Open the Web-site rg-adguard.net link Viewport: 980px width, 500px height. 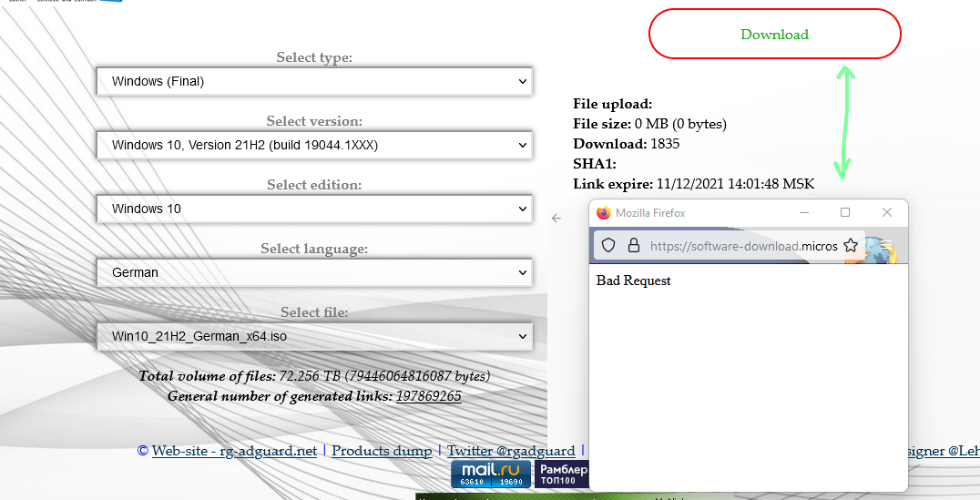point(234,451)
